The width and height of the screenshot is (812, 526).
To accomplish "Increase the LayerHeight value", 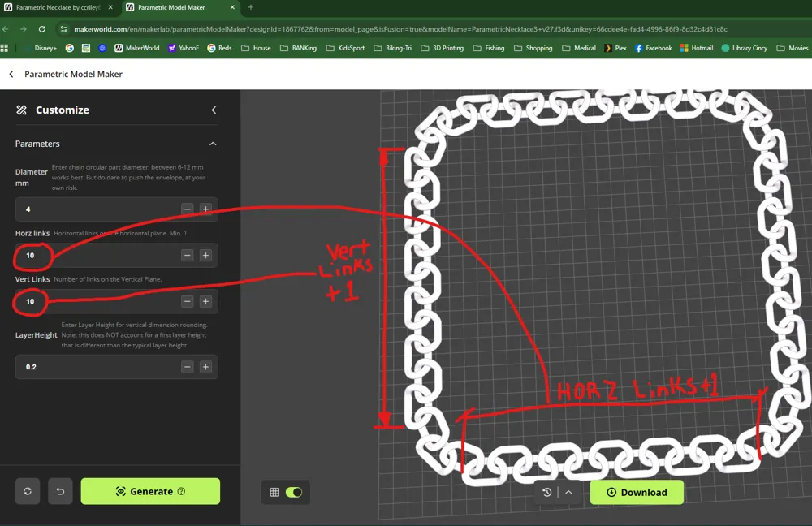I will [205, 367].
